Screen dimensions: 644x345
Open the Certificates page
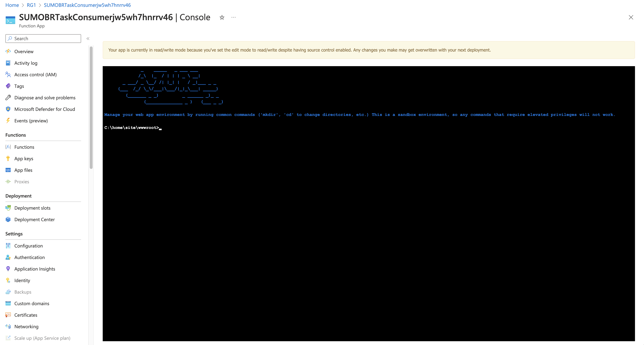coord(26,315)
